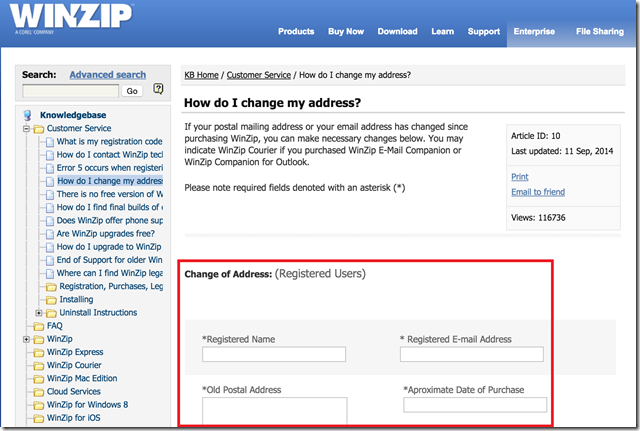This screenshot has width=640, height=431.
Task: Expand the Uninstall Instructions tree node
Action: pos(39,313)
